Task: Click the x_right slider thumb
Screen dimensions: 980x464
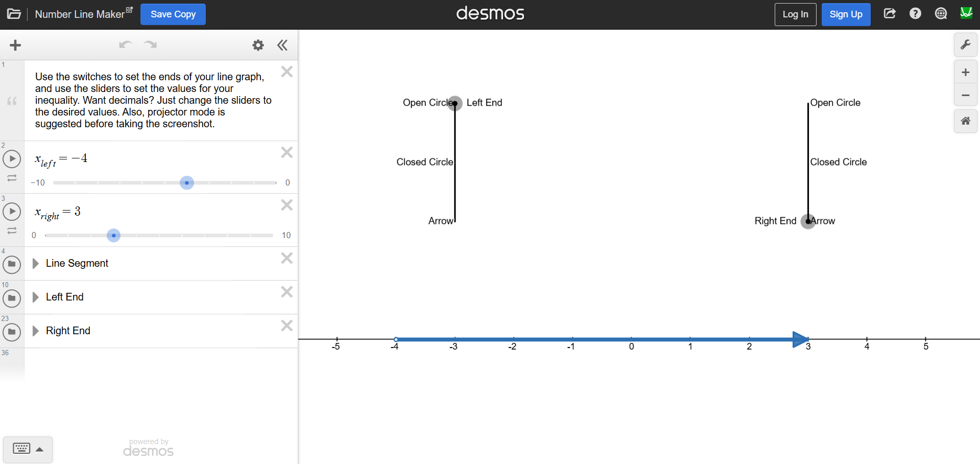Action: click(x=113, y=236)
